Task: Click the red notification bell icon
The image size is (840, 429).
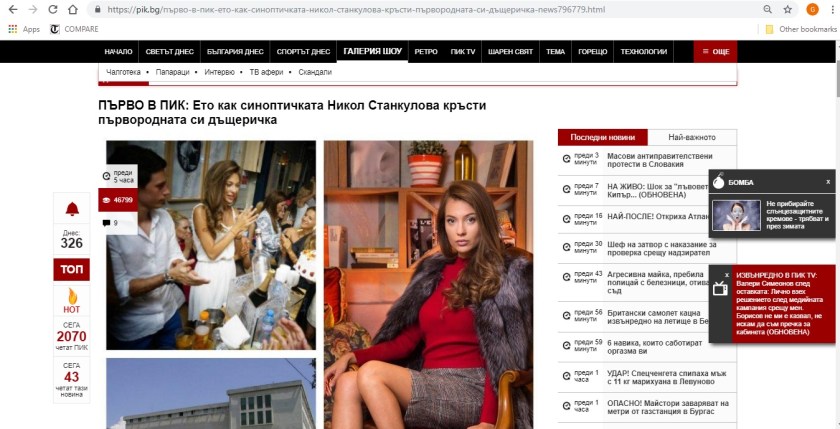Action: tap(72, 209)
